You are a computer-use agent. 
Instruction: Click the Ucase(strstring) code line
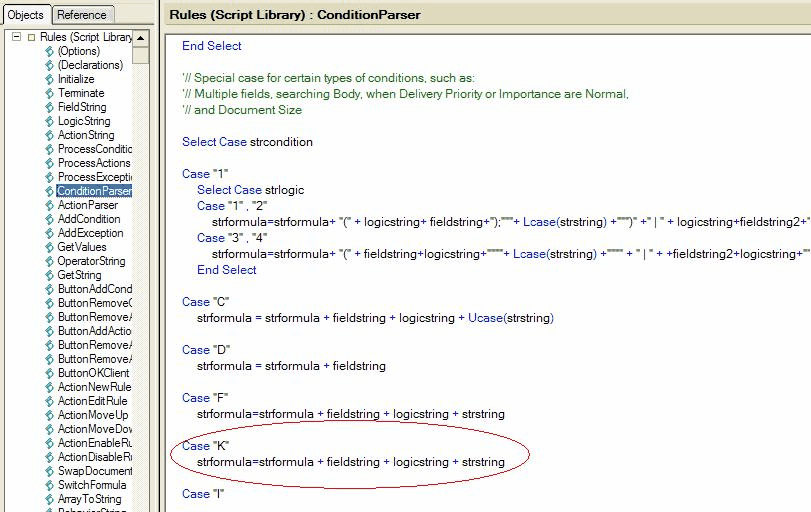pyautogui.click(x=375, y=318)
